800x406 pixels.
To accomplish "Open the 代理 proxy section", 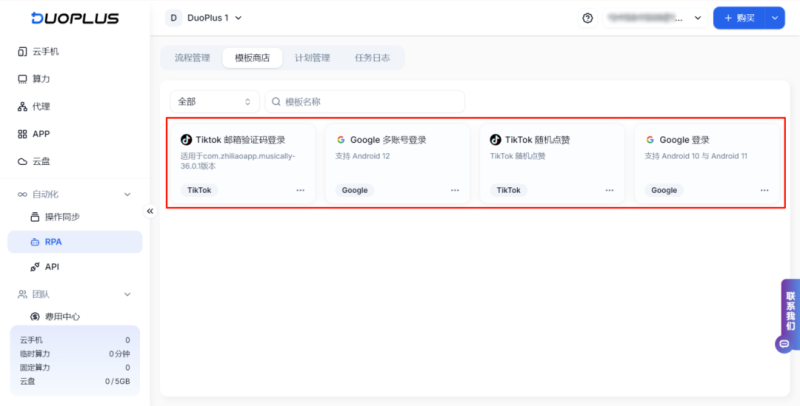I will tap(40, 106).
